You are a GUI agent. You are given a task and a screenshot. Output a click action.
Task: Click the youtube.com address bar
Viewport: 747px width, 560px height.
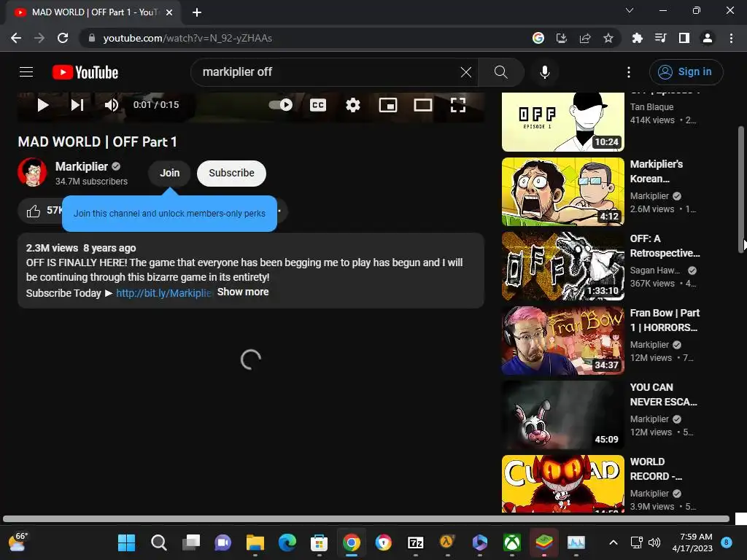click(305, 38)
